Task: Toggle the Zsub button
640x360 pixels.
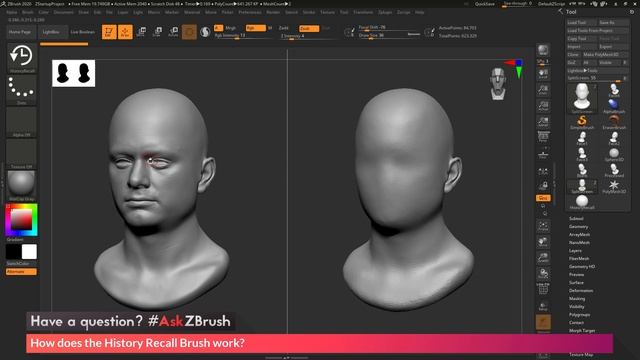Action: coord(309,29)
